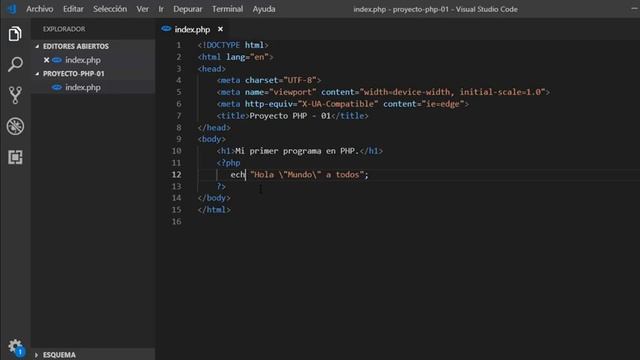The image size is (640, 360).
Task: Click the meta http-equiv line
Action: click(343, 104)
